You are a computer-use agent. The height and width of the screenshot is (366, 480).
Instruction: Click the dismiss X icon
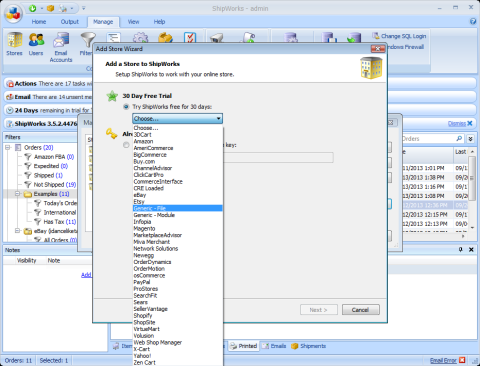click(x=470, y=123)
